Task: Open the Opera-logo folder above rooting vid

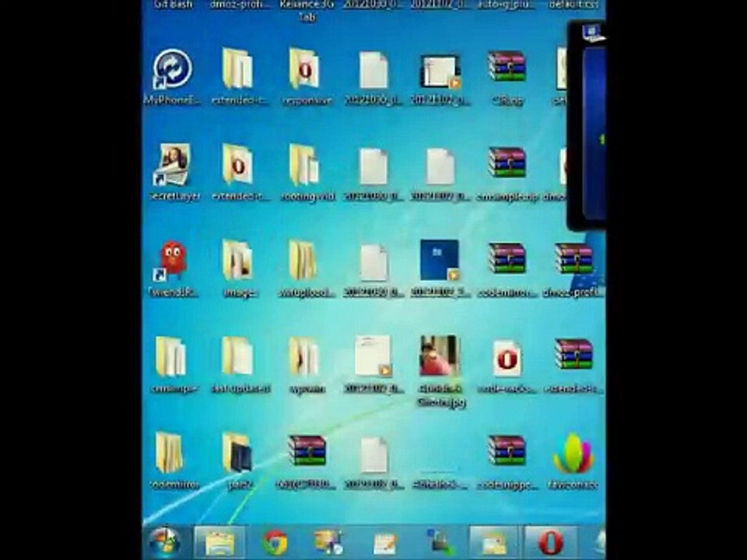Action: click(304, 68)
